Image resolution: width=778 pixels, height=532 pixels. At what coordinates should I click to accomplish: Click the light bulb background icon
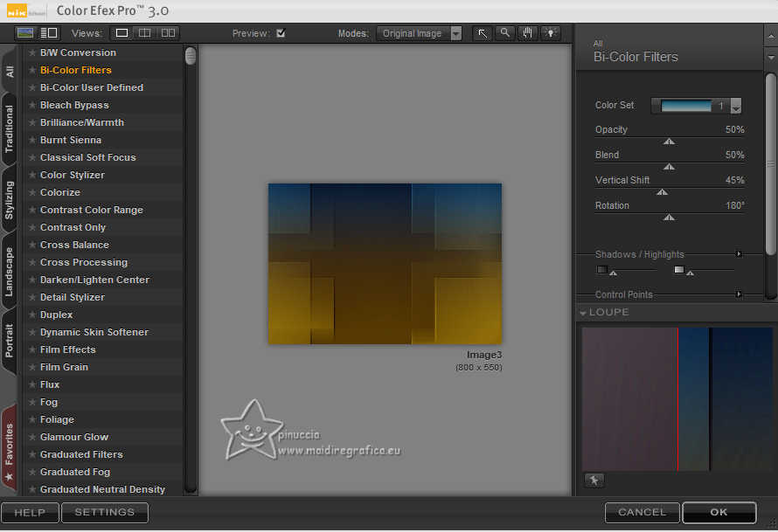tap(550, 33)
